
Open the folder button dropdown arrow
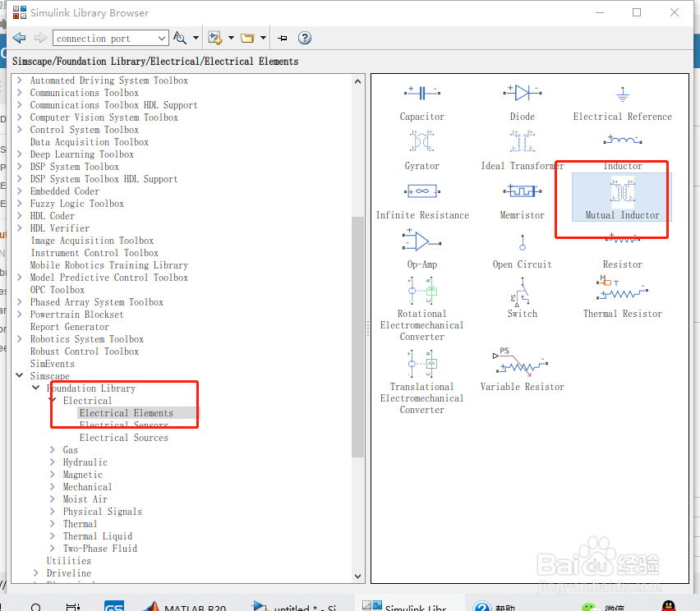click(264, 38)
